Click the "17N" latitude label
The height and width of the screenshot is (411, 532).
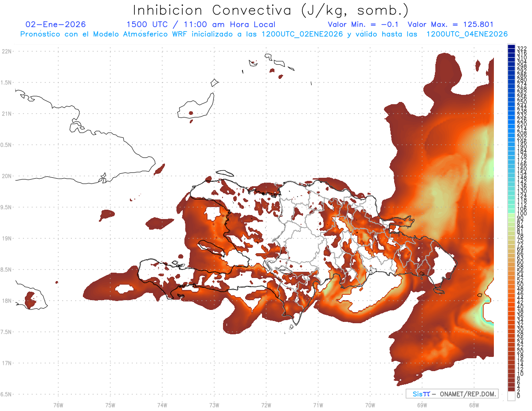click(6, 363)
